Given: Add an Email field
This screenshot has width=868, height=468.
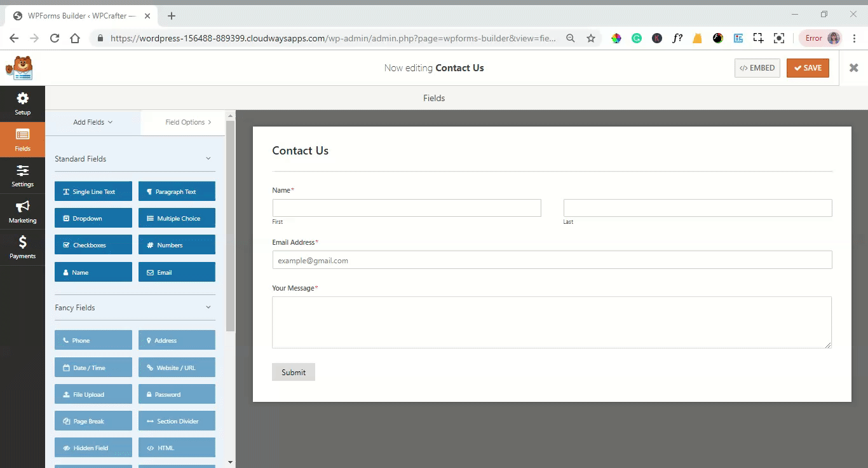Looking at the screenshot, I should [x=177, y=272].
